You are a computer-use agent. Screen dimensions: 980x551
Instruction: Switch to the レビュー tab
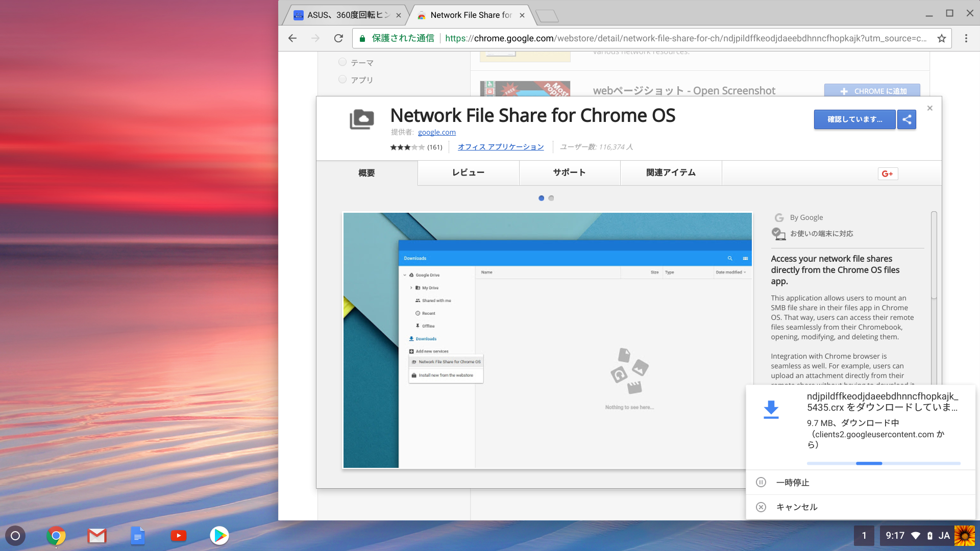tap(468, 173)
